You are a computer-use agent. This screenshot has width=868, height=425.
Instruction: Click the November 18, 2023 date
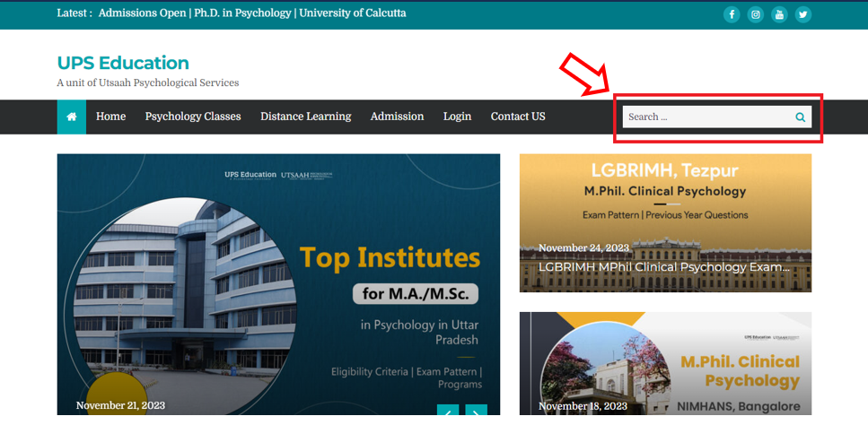tap(583, 406)
